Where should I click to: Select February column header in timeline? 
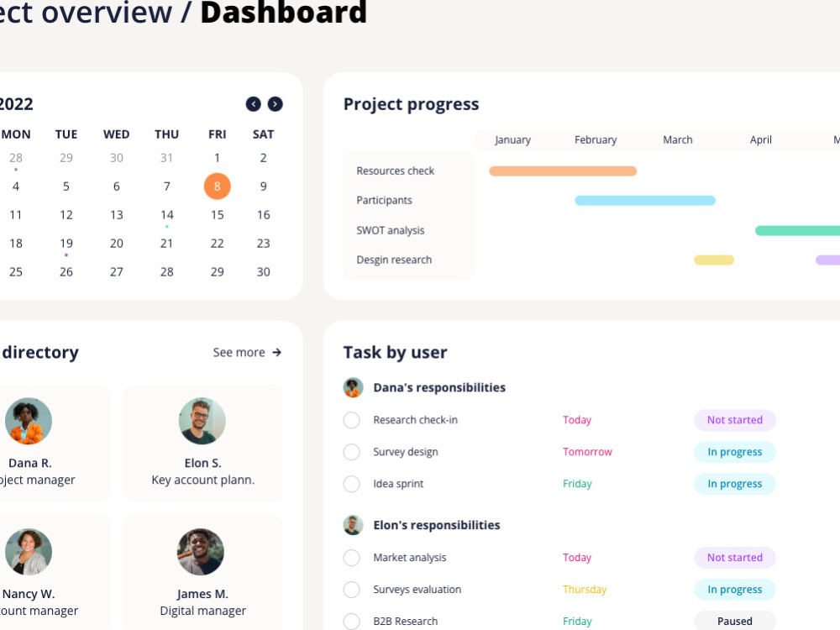(x=596, y=139)
